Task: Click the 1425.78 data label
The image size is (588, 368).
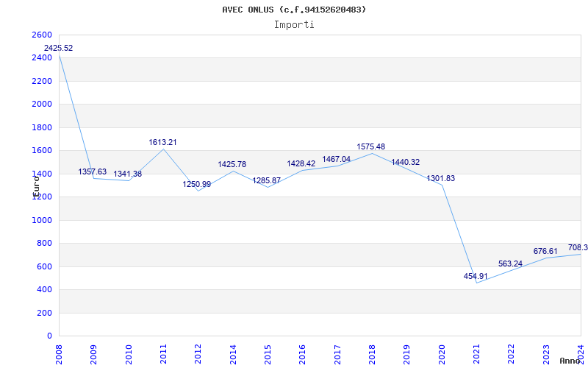Action: click(x=232, y=164)
